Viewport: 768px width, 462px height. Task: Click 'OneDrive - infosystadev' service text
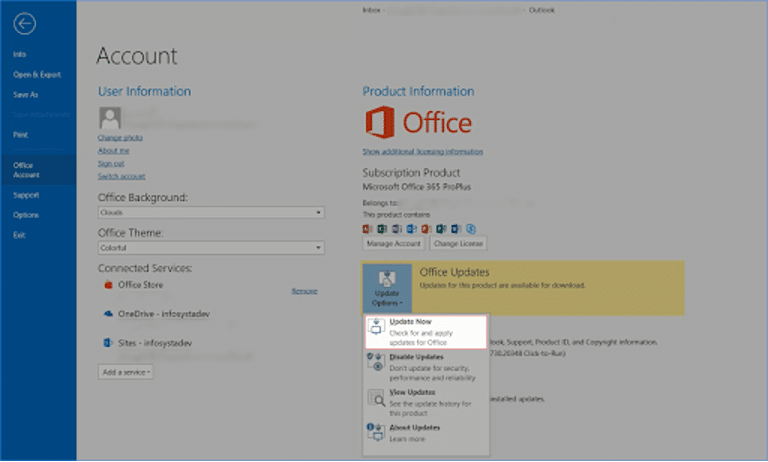pyautogui.click(x=164, y=314)
